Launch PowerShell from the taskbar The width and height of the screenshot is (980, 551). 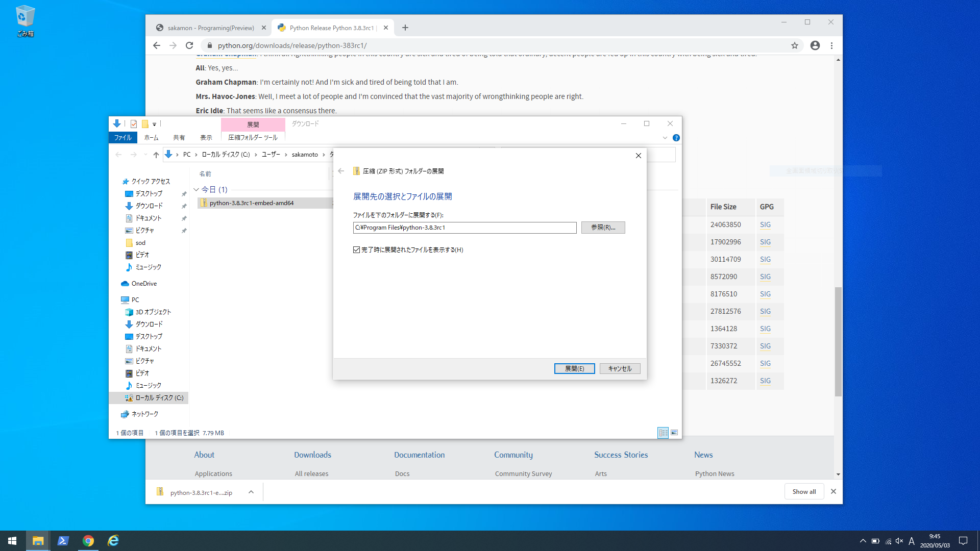click(63, 541)
